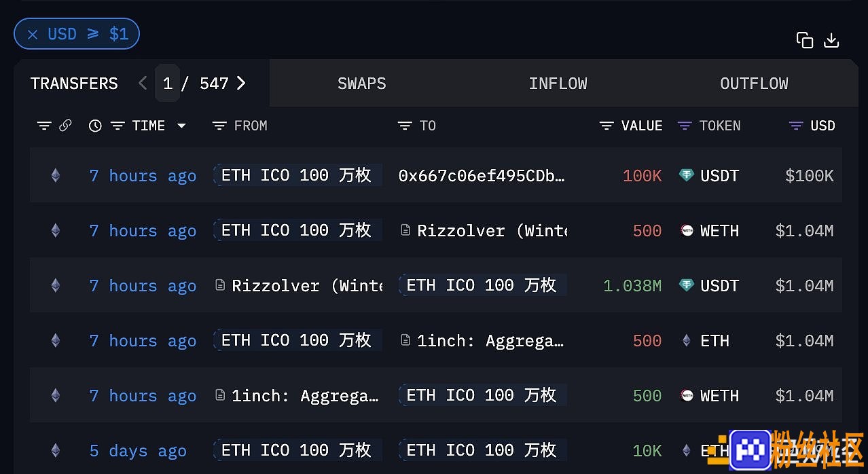Go to next transfers page

point(241,84)
